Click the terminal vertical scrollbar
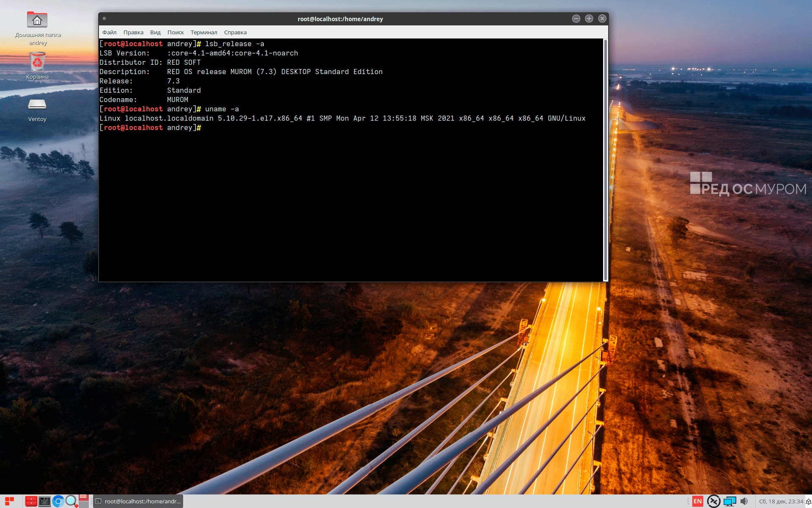 (605, 160)
